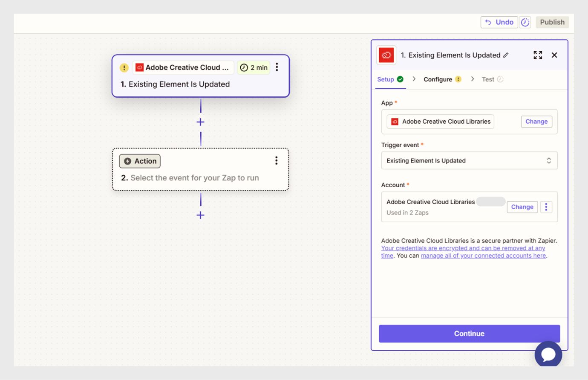Click the Action badge on step 2
588x380 pixels.
click(x=139, y=161)
